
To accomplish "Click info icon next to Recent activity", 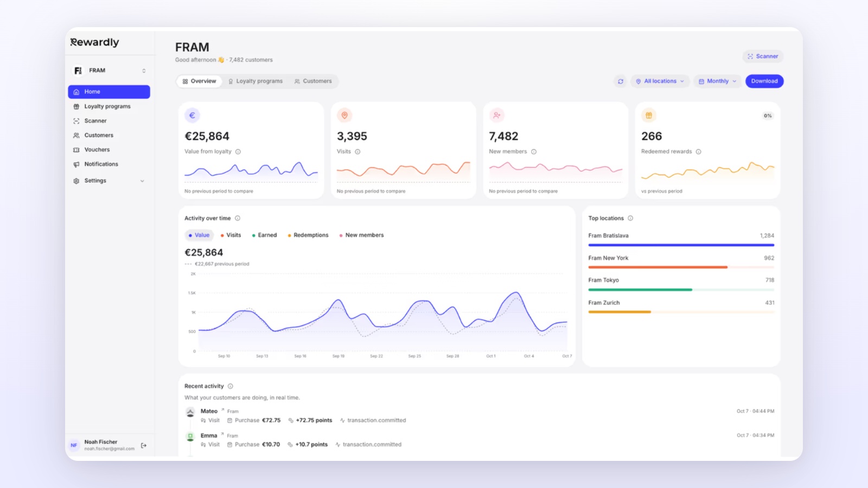I will pyautogui.click(x=231, y=387).
